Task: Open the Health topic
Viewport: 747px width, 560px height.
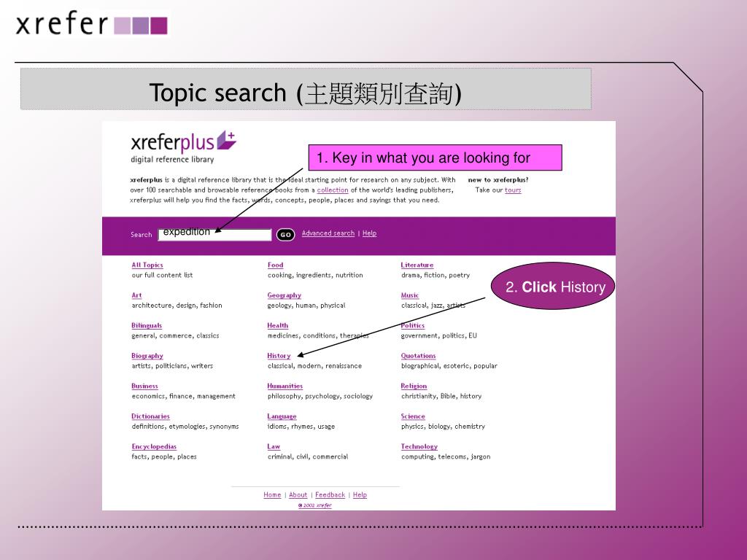Action: [278, 326]
